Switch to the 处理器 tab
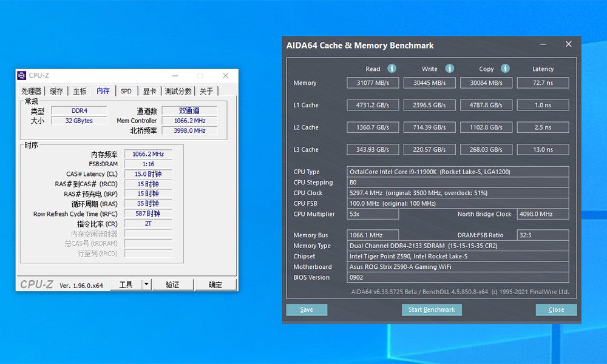607x364 pixels. coord(32,91)
